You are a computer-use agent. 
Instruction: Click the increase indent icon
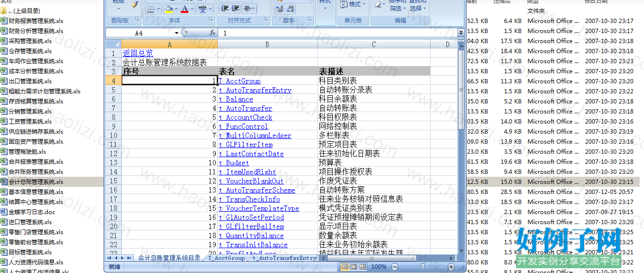pyautogui.click(x=235, y=9)
